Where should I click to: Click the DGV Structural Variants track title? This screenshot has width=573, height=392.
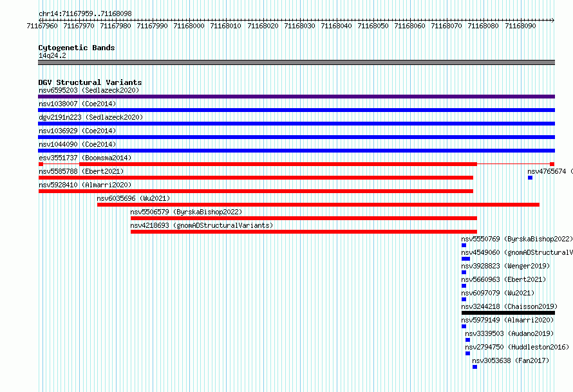point(90,82)
